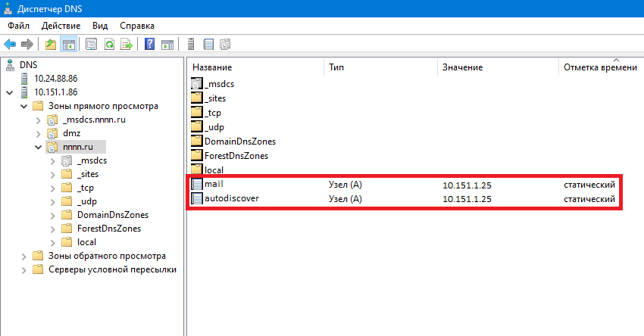Expand the local folder in the tree
Viewport: 644px width, 336px height.
click(52, 243)
